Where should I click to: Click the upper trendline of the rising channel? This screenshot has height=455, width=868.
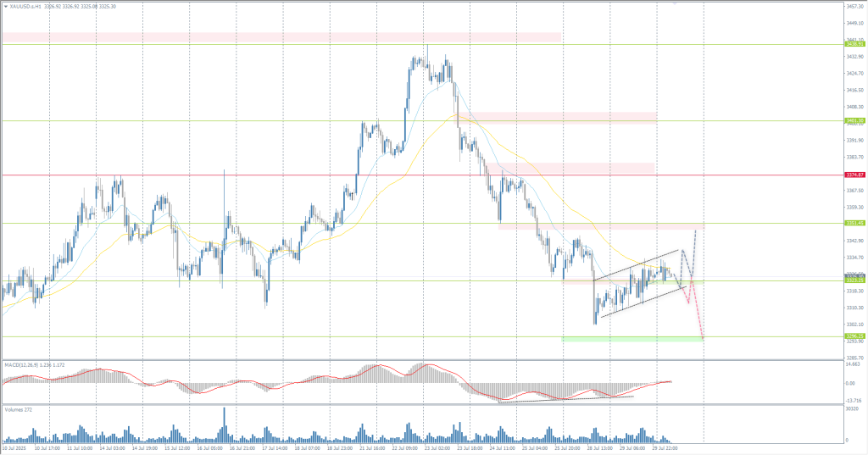636,265
